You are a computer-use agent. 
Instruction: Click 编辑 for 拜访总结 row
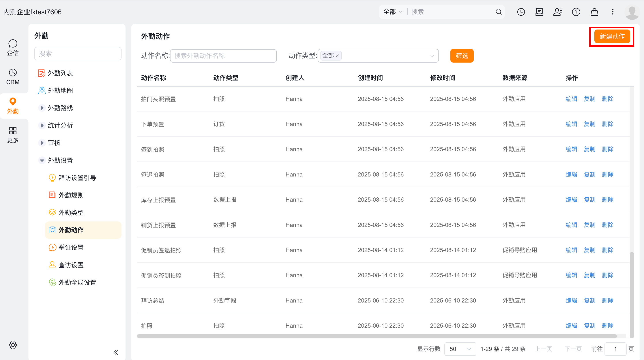[571, 300]
